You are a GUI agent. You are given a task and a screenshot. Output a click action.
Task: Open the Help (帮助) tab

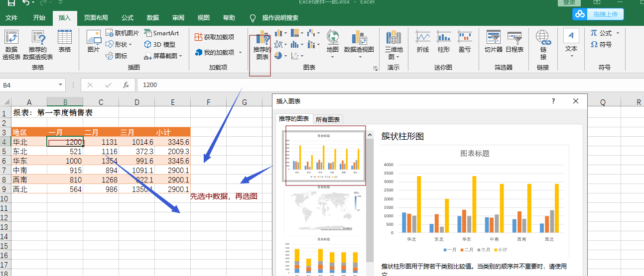229,18
